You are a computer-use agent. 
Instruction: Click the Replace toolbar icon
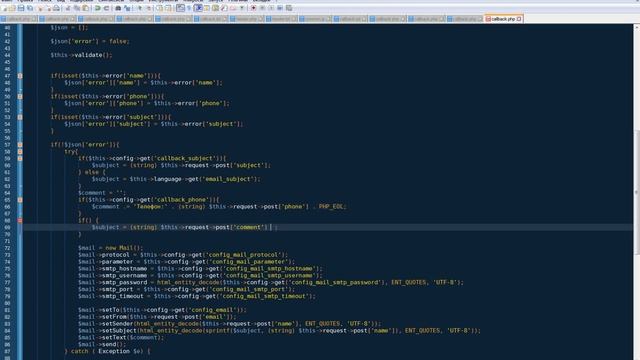tap(127, 8)
